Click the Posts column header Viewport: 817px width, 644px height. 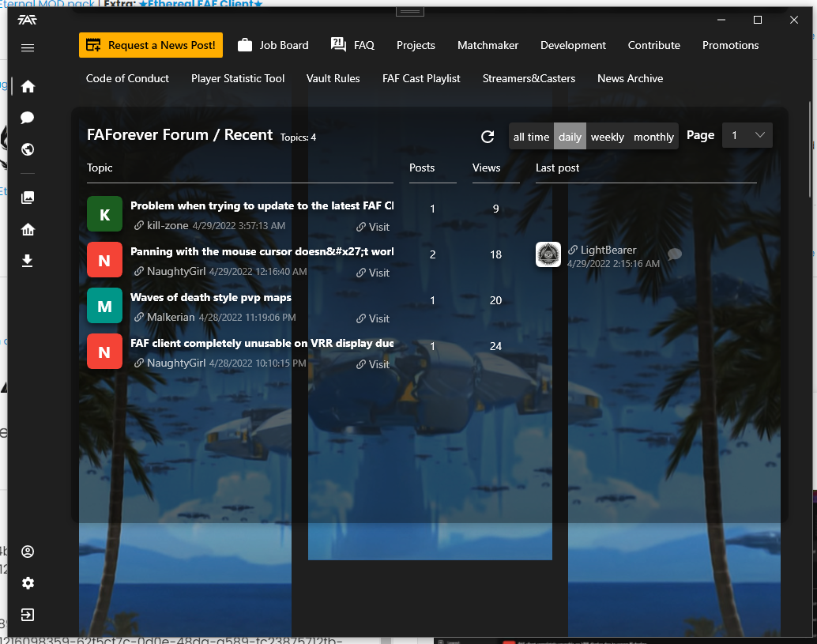coord(421,168)
